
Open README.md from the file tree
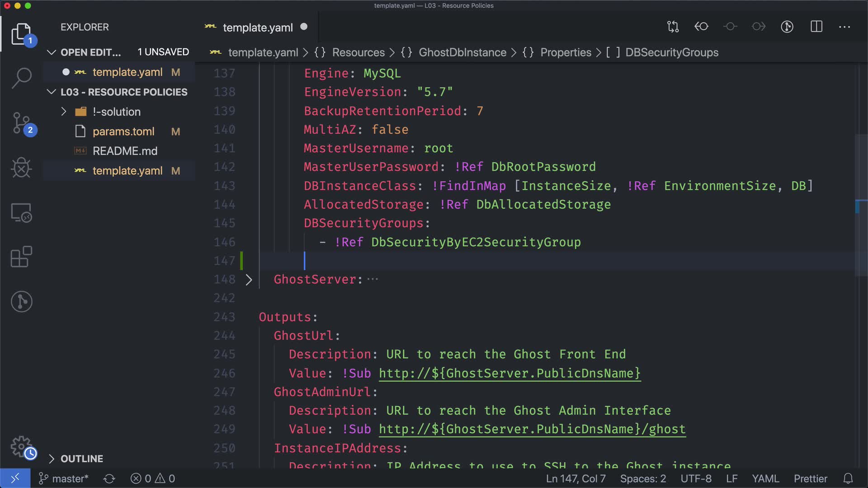[125, 151]
